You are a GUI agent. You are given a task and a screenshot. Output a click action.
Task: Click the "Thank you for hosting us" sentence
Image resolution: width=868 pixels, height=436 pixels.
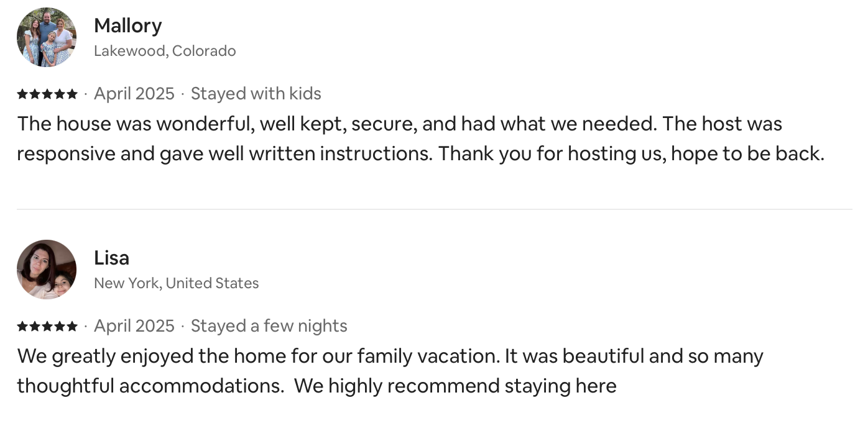(551, 153)
